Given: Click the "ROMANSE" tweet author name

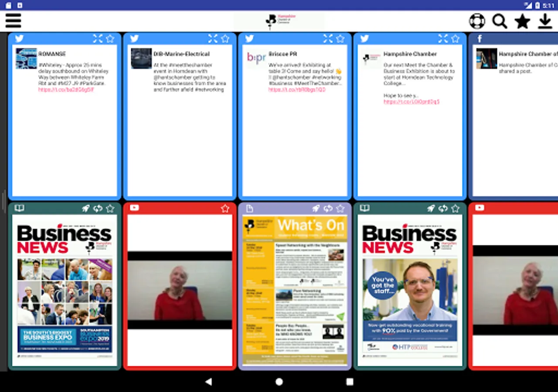Looking at the screenshot, I should pyautogui.click(x=52, y=54).
